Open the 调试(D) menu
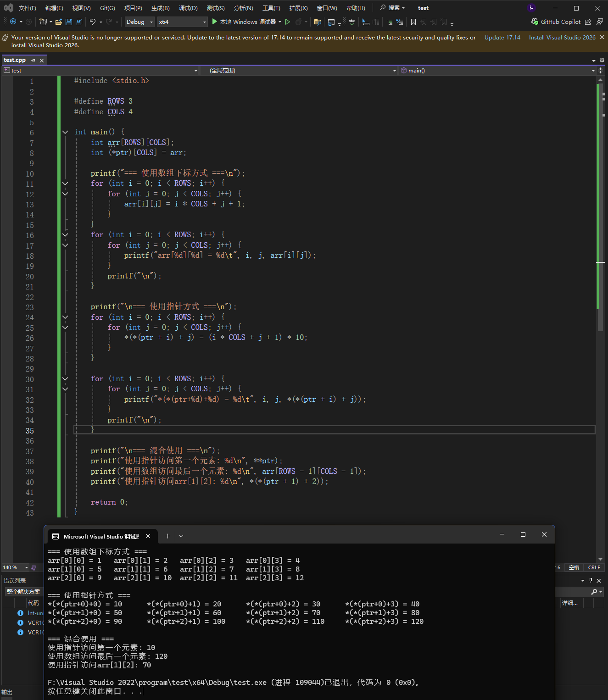Screen dimensions: 608x700 (x=188, y=8)
